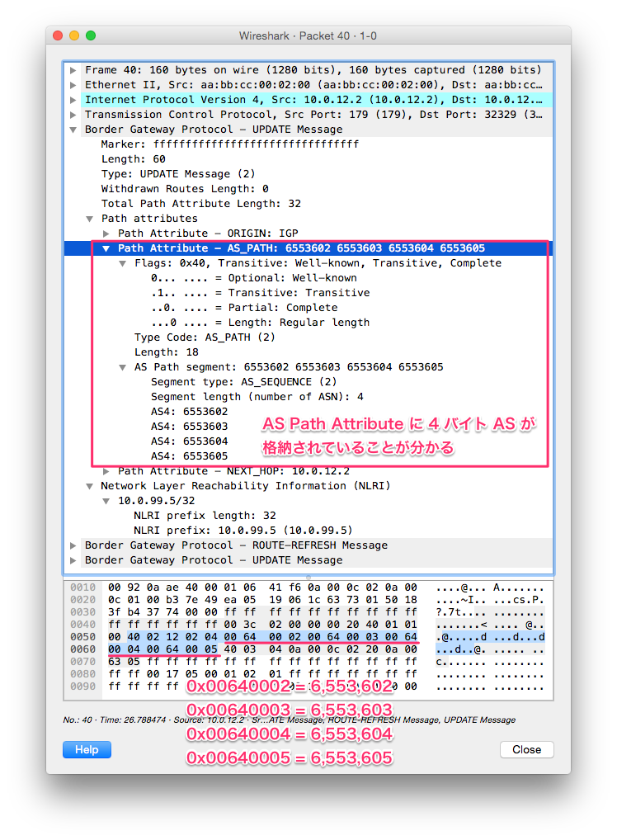This screenshot has height=840, width=617.
Task: Collapse the first BGP UPDATE Message node
Action: click(x=73, y=130)
